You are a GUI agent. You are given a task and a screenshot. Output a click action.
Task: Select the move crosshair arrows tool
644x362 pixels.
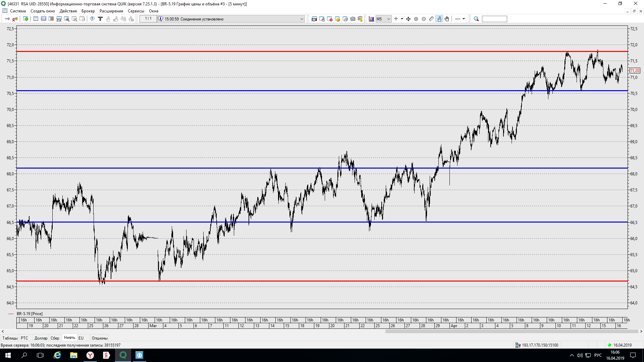(x=408, y=19)
